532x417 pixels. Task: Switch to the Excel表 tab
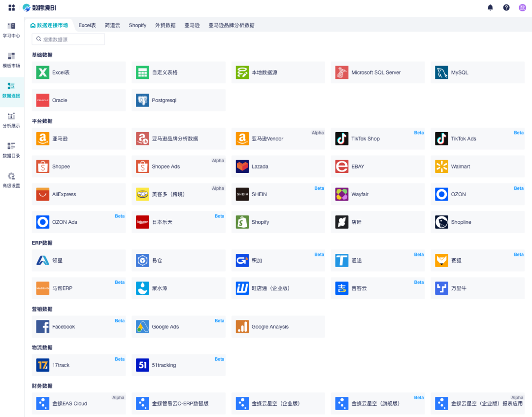[x=87, y=25]
